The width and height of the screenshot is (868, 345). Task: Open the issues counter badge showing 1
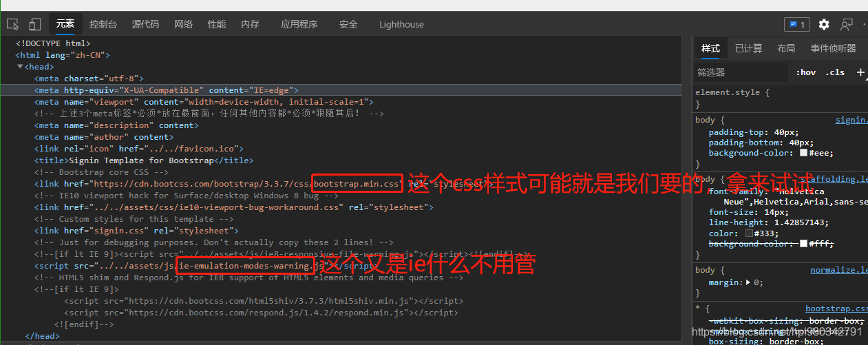click(797, 24)
